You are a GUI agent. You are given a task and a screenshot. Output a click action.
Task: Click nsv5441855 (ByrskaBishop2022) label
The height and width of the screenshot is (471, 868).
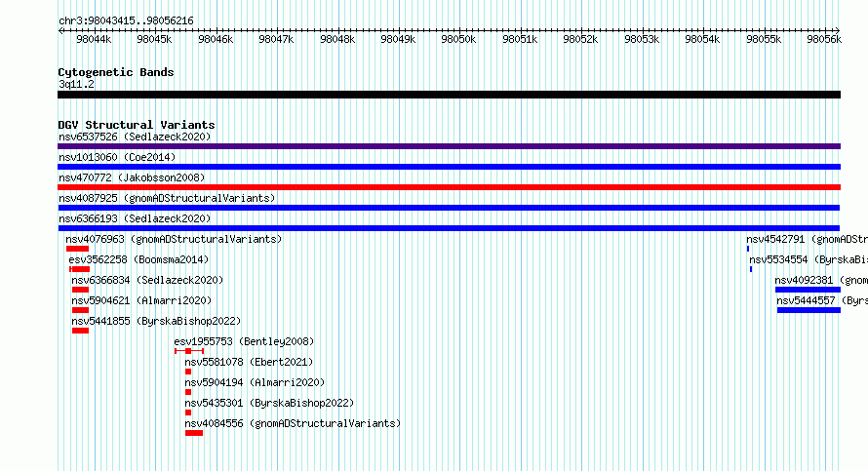pos(156,321)
